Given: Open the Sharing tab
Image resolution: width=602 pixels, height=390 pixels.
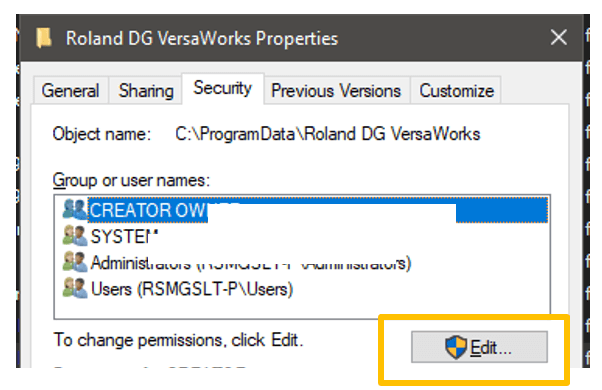Looking at the screenshot, I should pos(146,91).
